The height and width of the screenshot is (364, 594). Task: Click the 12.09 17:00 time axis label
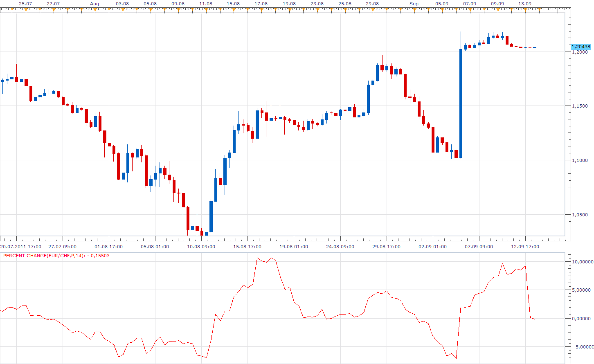[525, 247]
